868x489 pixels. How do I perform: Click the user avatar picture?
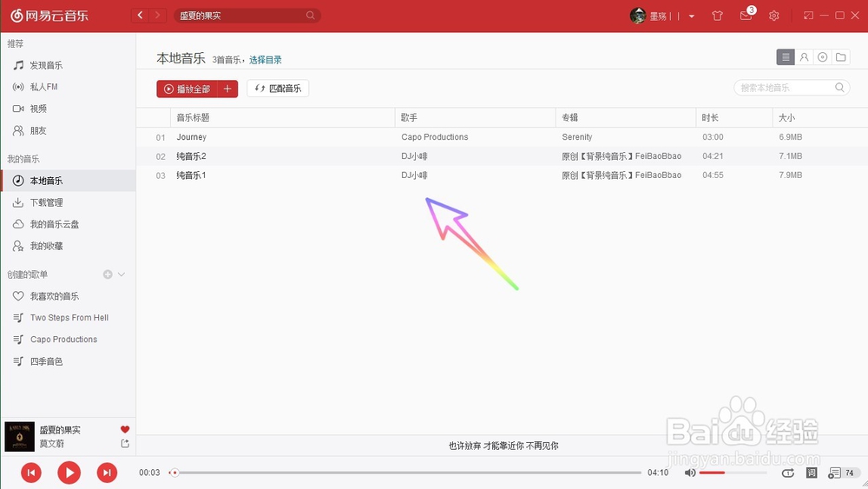tap(638, 16)
